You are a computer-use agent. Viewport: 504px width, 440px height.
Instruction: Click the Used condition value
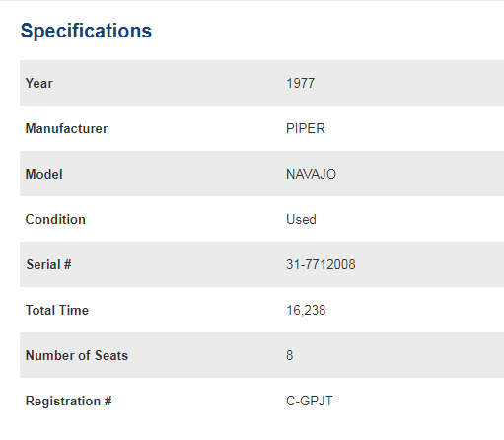[x=301, y=219]
